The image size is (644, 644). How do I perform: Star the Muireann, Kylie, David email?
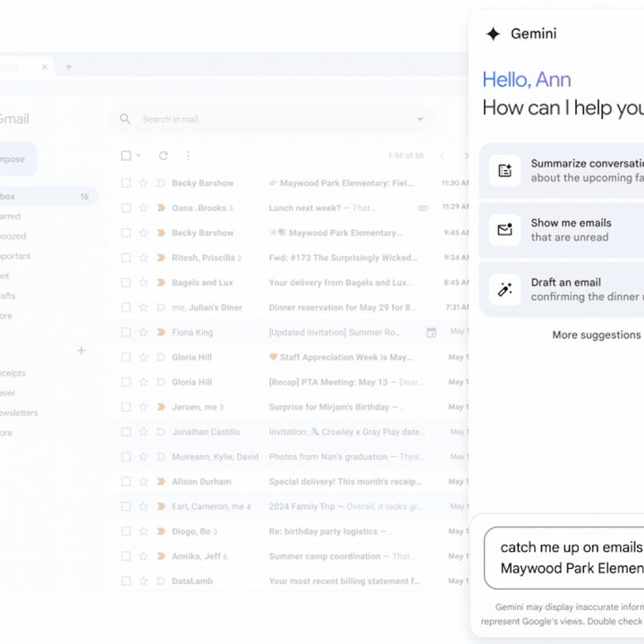pos(143,457)
